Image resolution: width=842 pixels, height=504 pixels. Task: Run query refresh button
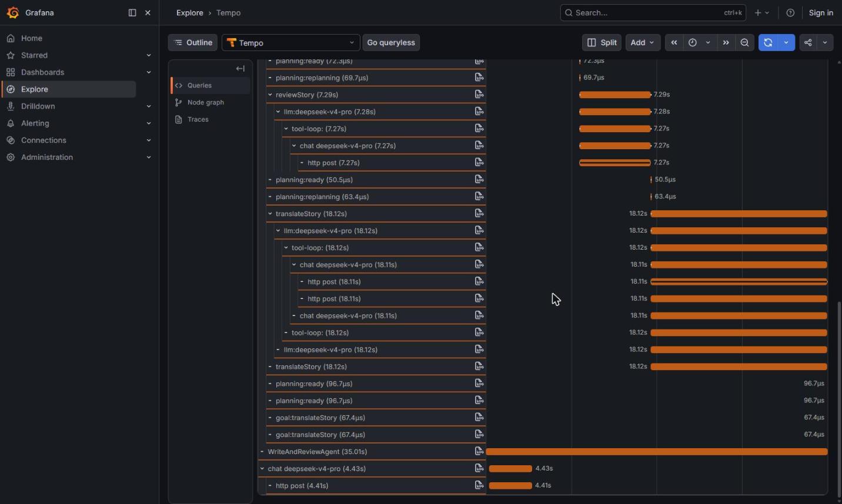click(768, 42)
